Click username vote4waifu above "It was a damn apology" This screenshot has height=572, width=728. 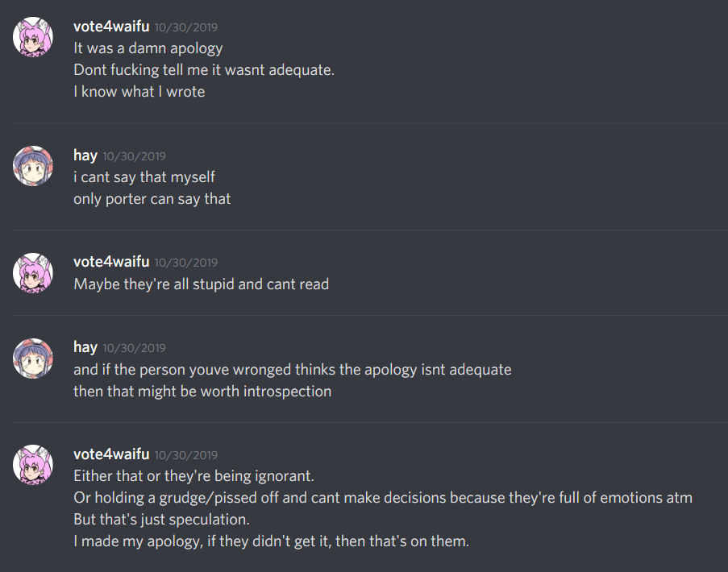point(111,27)
